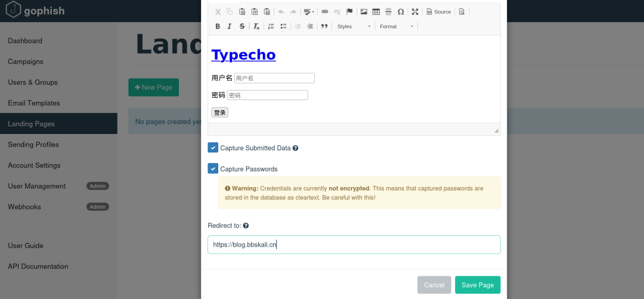Click the 登录 button in editor preview
The width and height of the screenshot is (644, 299).
(219, 113)
